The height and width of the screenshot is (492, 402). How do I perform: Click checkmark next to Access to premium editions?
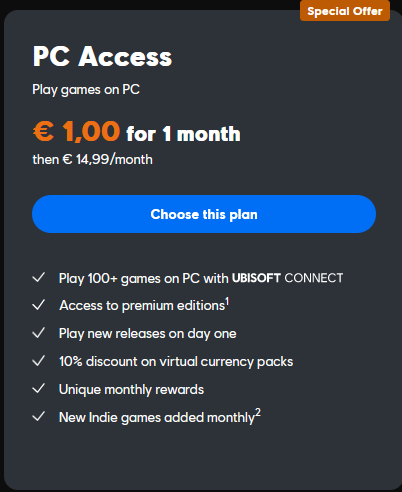39,305
